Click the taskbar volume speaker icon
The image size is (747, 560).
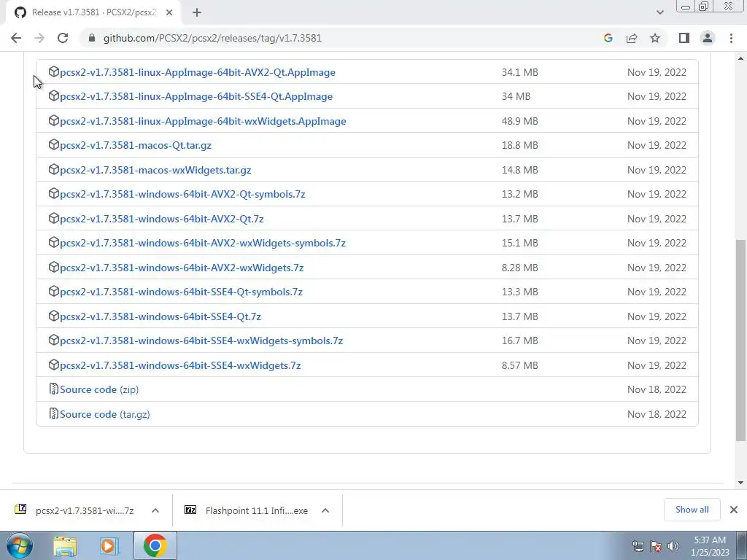pyautogui.click(x=673, y=546)
